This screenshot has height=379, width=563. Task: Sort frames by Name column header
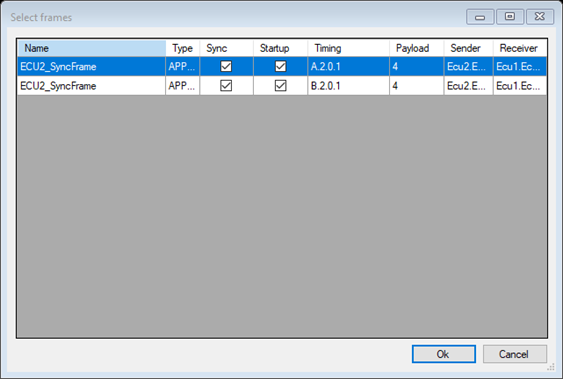92,48
